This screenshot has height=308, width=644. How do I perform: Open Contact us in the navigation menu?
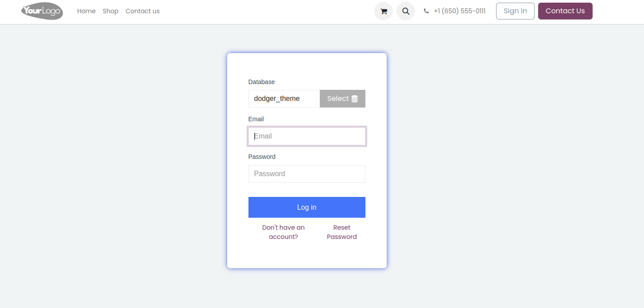tap(143, 11)
